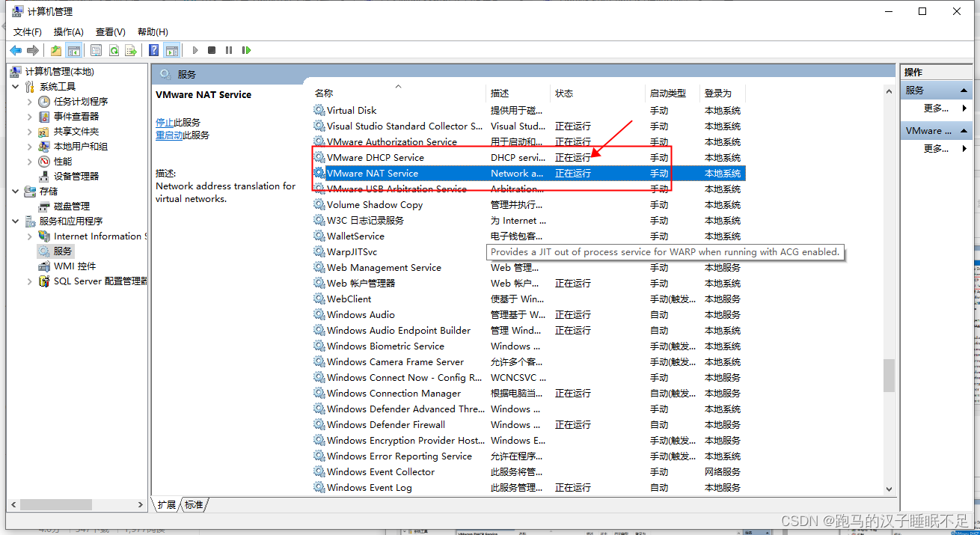980x535 pixels.
Task: Click the Stop Service square icon
Action: tap(212, 50)
